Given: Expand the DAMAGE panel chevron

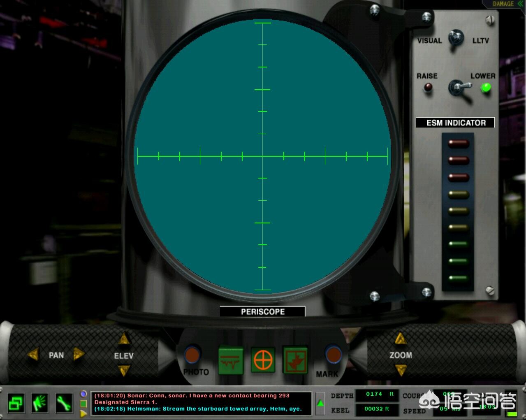Looking at the screenshot, I should (521, 4).
